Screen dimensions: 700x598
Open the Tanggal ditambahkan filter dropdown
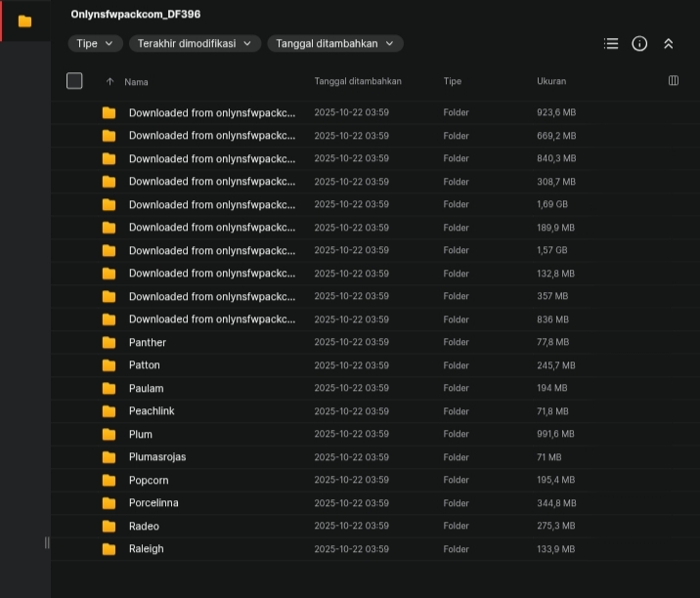pyautogui.click(x=334, y=44)
